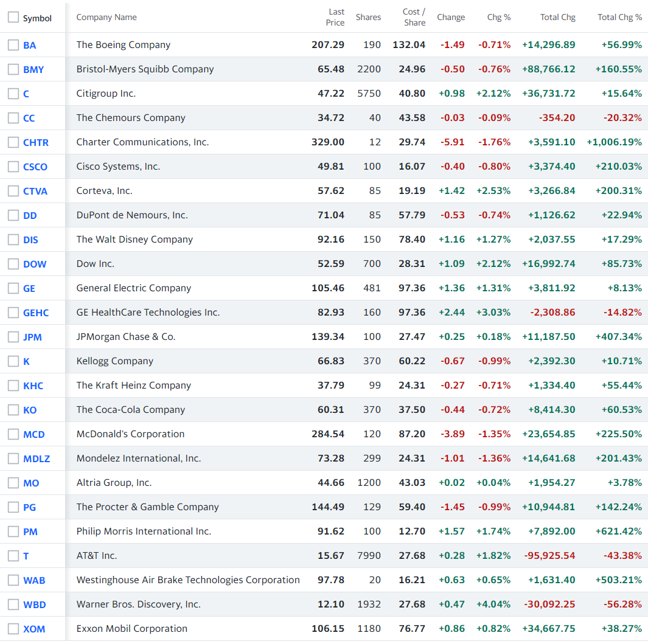Open the MO ticker link
648x644 pixels.
(31, 483)
